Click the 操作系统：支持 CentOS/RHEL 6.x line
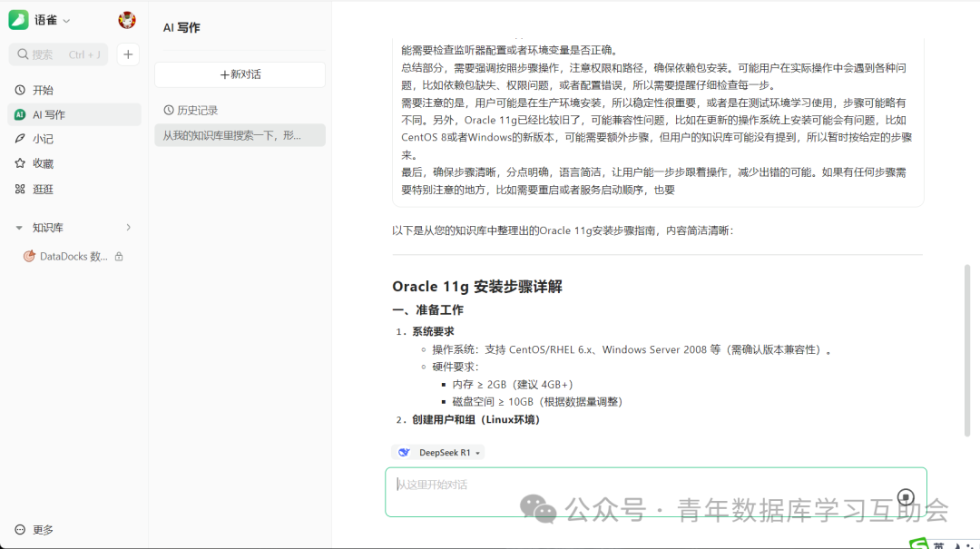 click(632, 349)
